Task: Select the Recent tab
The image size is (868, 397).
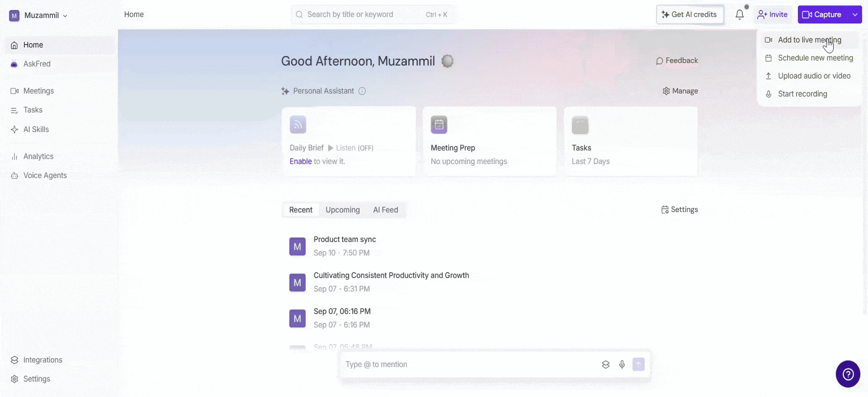Action: tap(301, 210)
